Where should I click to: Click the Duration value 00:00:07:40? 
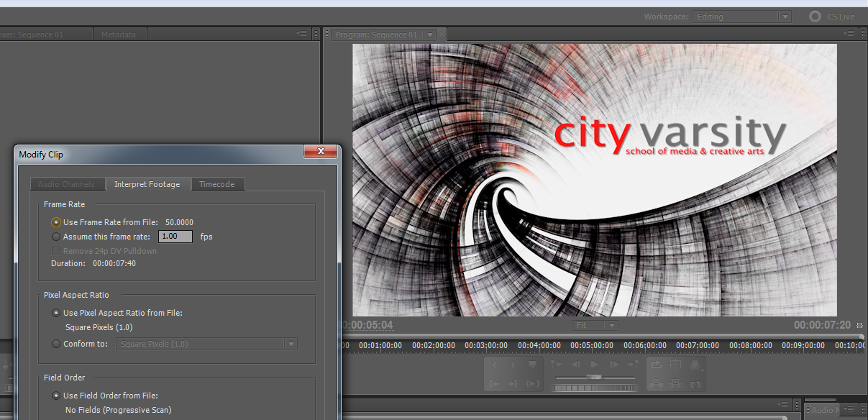[114, 263]
